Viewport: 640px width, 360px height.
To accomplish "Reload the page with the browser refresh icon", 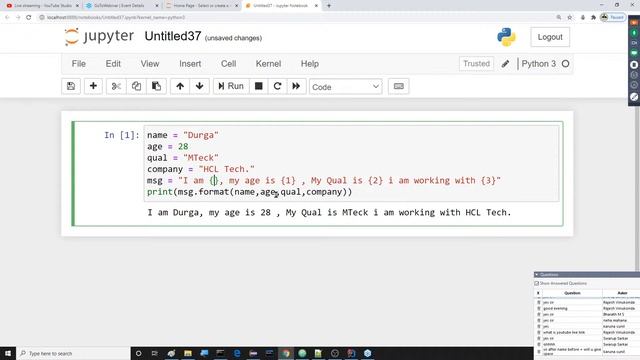I will (29, 17).
